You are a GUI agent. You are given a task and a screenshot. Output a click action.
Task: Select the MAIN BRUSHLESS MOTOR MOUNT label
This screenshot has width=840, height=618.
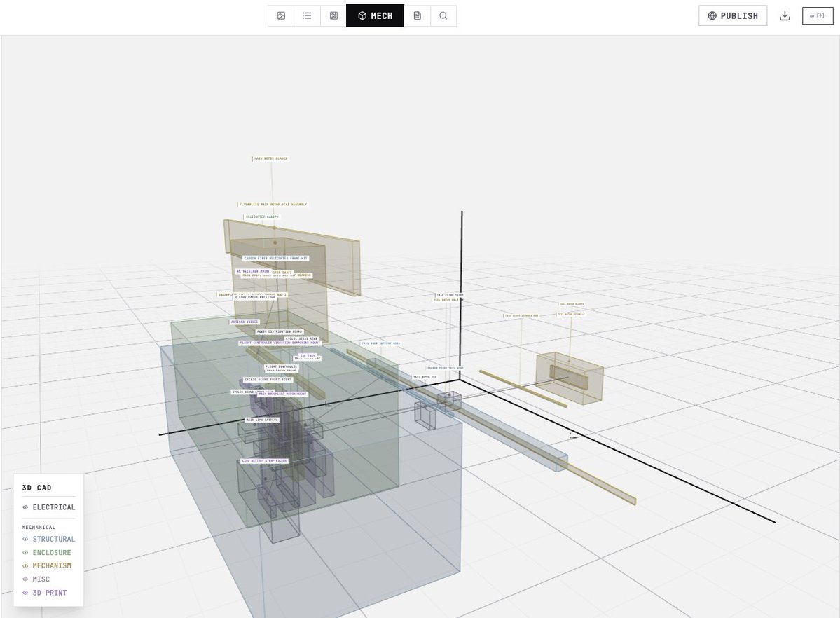click(x=283, y=394)
